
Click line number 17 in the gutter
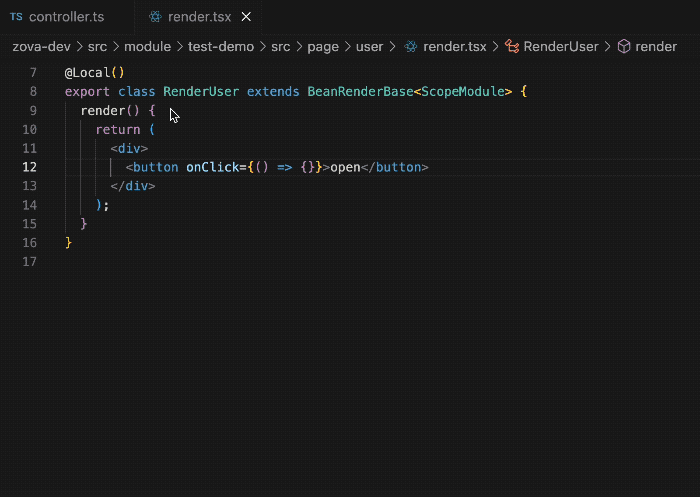pos(29,261)
